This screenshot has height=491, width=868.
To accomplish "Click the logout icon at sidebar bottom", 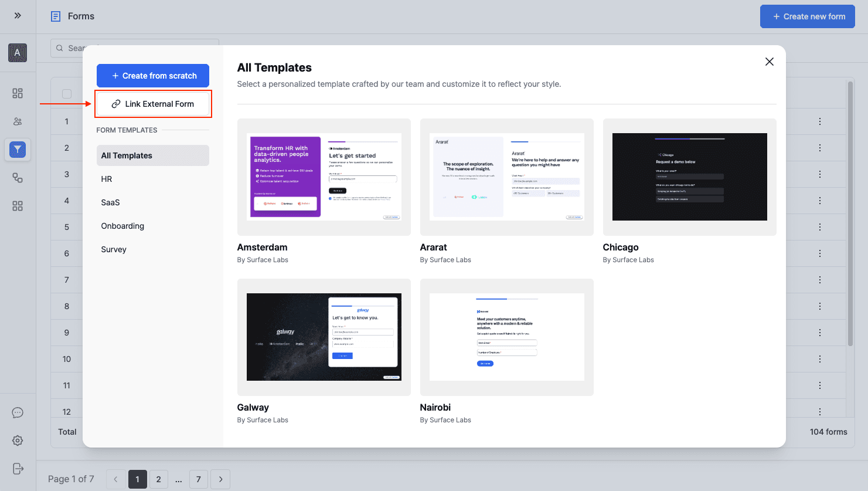I will pyautogui.click(x=18, y=468).
